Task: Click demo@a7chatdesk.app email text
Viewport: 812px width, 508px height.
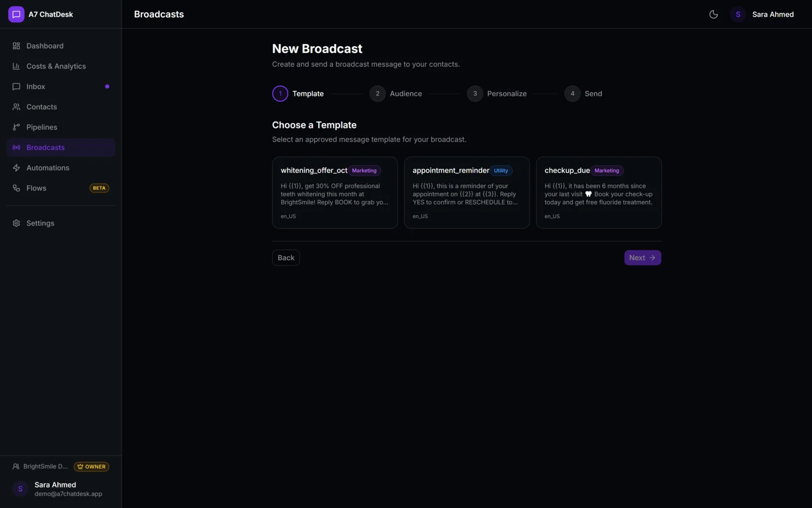Action: (x=69, y=494)
